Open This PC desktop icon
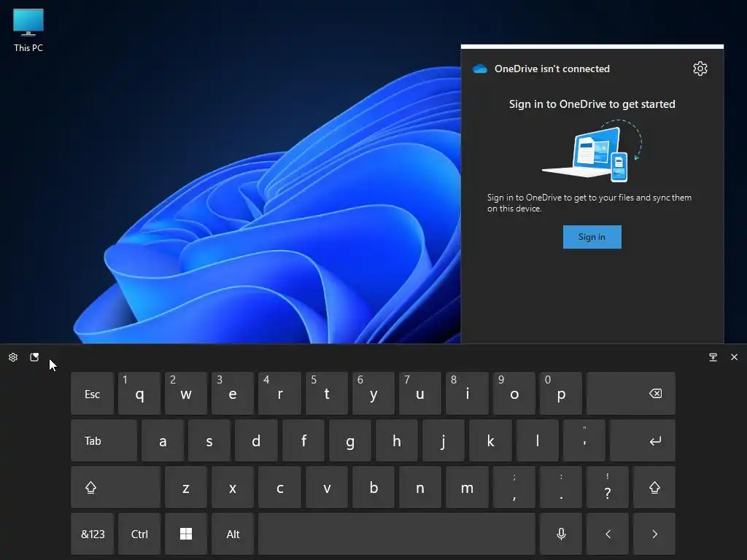The width and height of the screenshot is (747, 560). [28, 31]
